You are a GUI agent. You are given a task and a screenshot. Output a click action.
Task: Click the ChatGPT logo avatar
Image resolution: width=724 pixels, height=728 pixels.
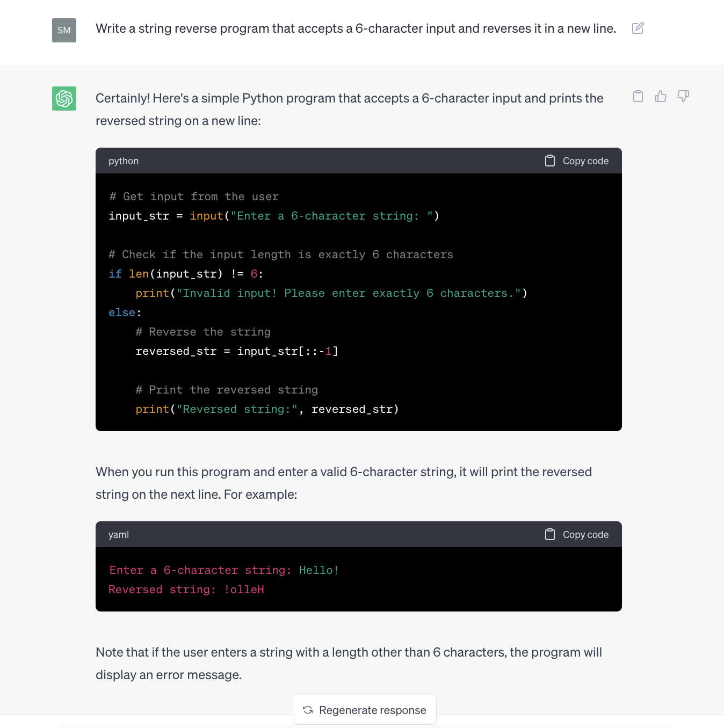click(64, 98)
